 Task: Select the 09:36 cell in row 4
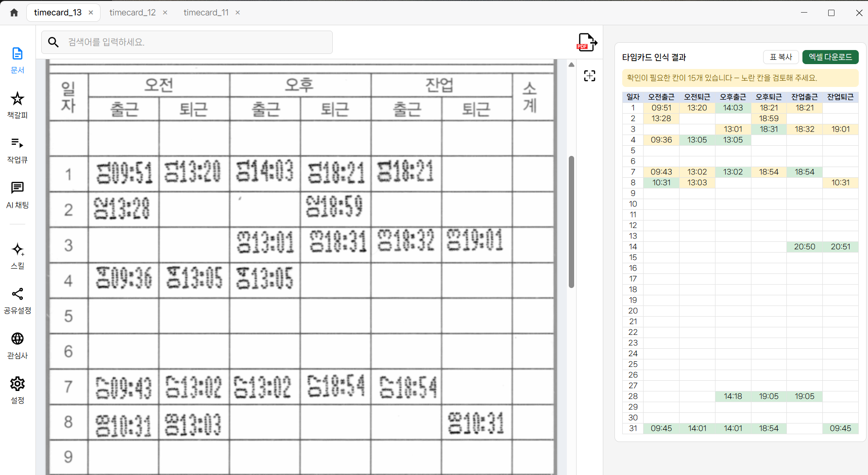coord(662,140)
